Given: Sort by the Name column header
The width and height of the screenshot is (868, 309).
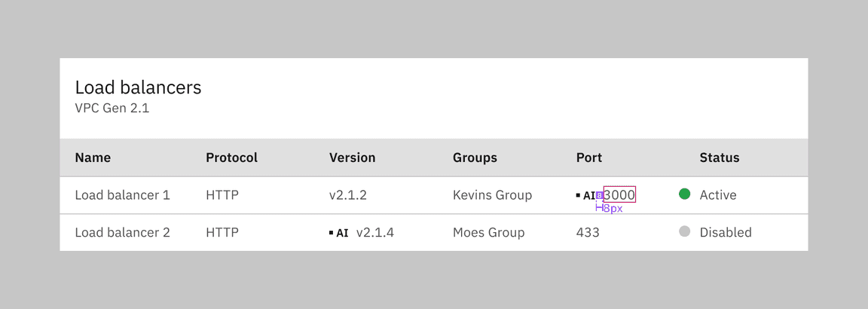Looking at the screenshot, I should point(93,158).
